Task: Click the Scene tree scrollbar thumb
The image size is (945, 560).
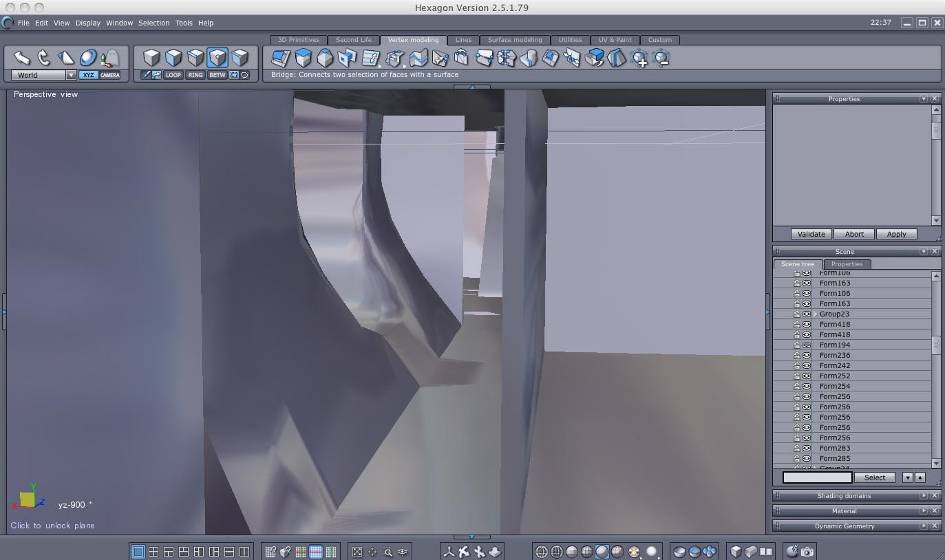Action: [936, 345]
